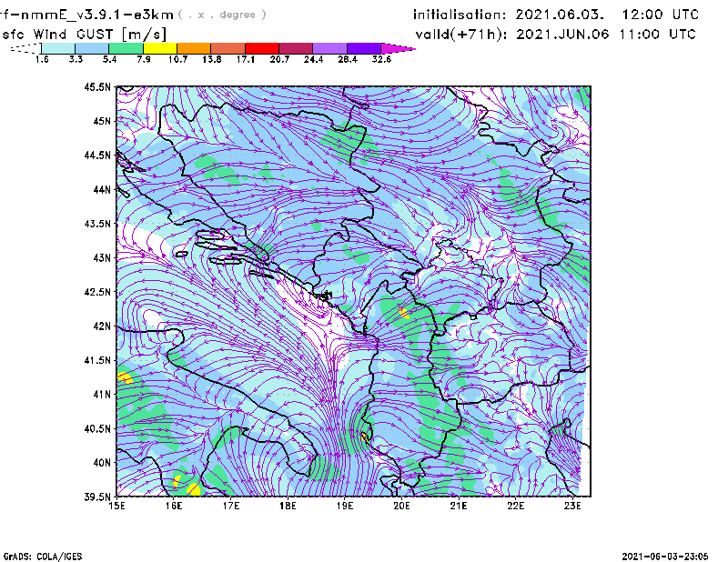Click the 15E longitude label
This screenshot has width=728, height=562.
(x=116, y=506)
